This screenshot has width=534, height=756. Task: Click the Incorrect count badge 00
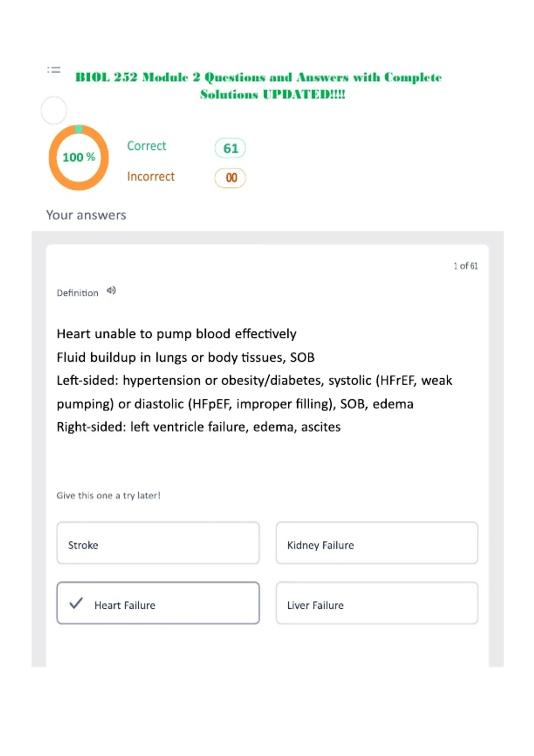231,178
